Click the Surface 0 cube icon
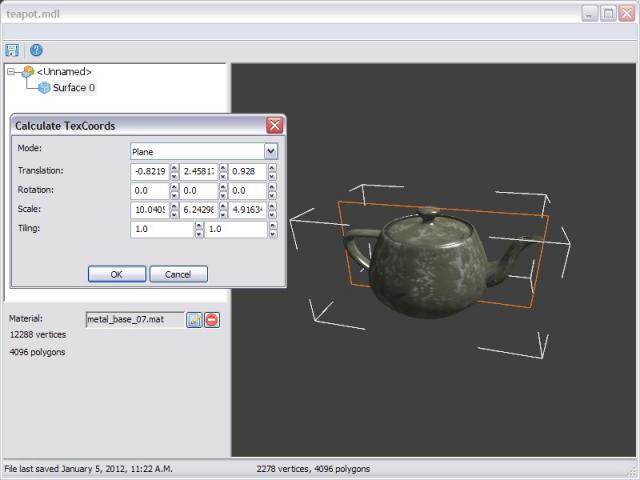 (44, 88)
